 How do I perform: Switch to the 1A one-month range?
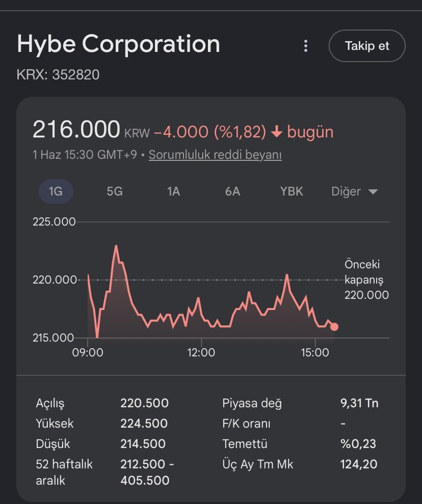tap(173, 191)
